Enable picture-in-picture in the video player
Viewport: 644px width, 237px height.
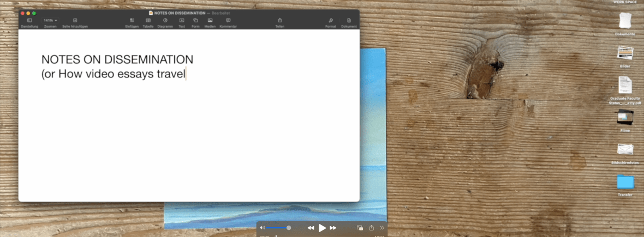pos(360,228)
